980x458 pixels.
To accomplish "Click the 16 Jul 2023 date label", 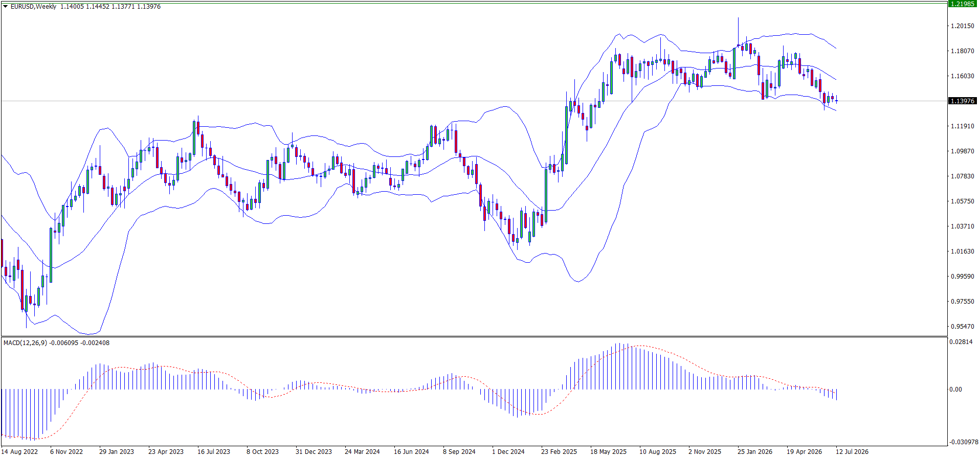I will [x=214, y=452].
